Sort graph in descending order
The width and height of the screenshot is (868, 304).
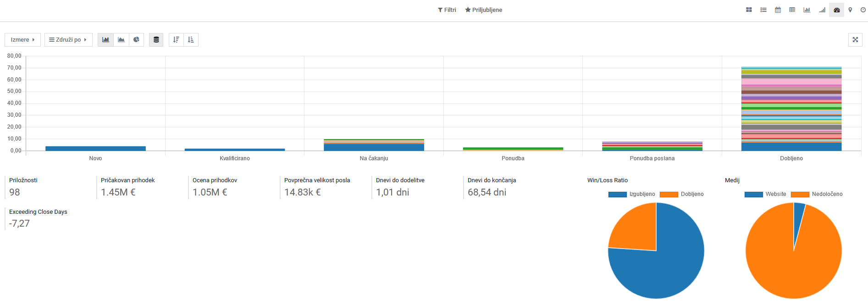[x=176, y=40]
